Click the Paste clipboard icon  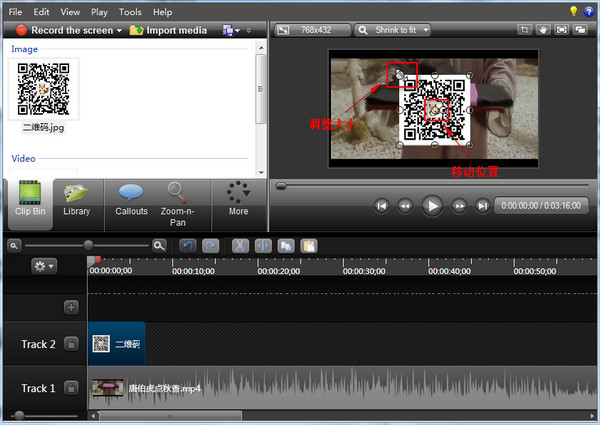click(309, 246)
